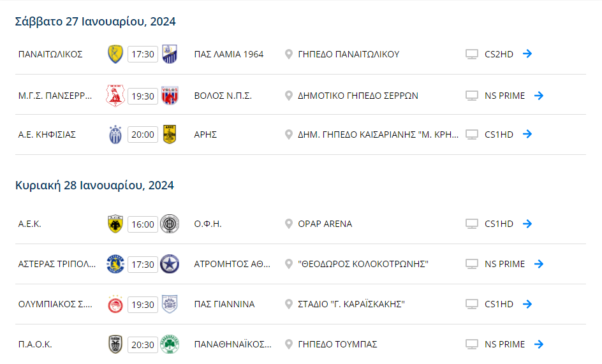Click the Panetolikos team crest
Image resolution: width=602 pixels, height=364 pixels.
click(x=115, y=54)
